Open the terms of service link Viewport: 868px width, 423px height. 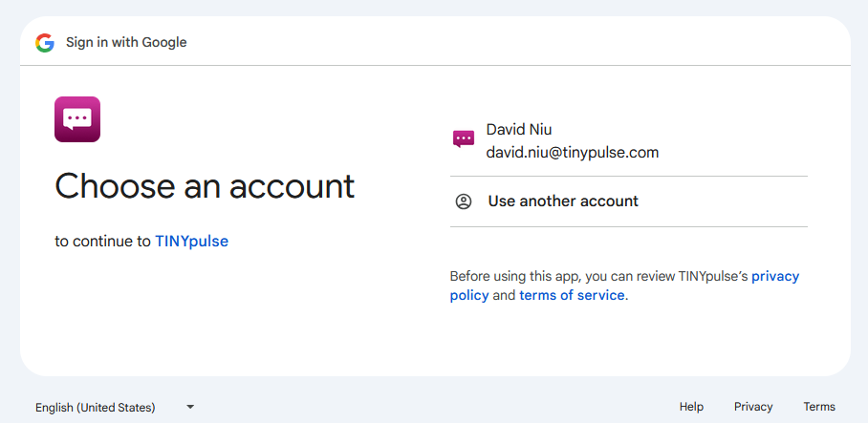point(572,295)
